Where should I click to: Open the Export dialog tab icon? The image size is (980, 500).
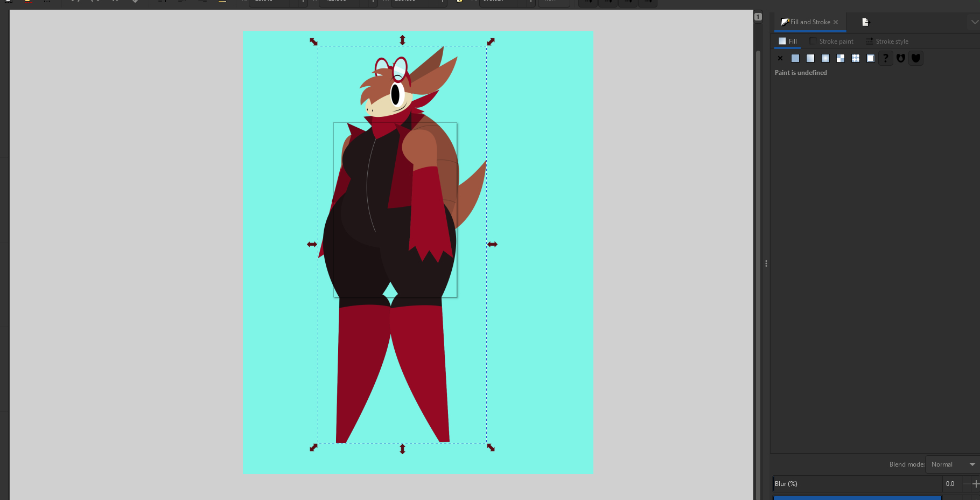865,22
